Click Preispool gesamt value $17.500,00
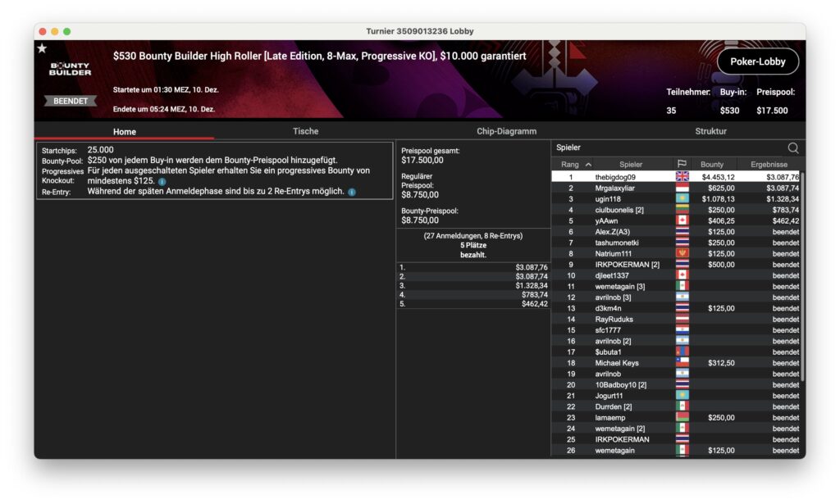Screen dimensions: 840x504 click(x=422, y=160)
